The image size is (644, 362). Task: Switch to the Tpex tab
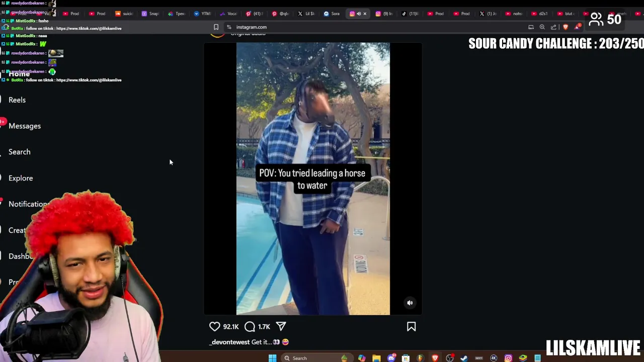click(176, 14)
